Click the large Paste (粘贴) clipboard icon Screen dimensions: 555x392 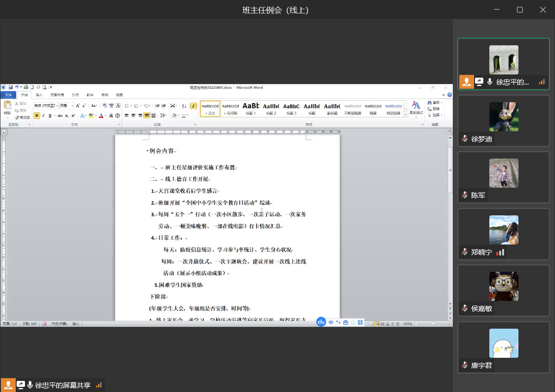coord(7,105)
